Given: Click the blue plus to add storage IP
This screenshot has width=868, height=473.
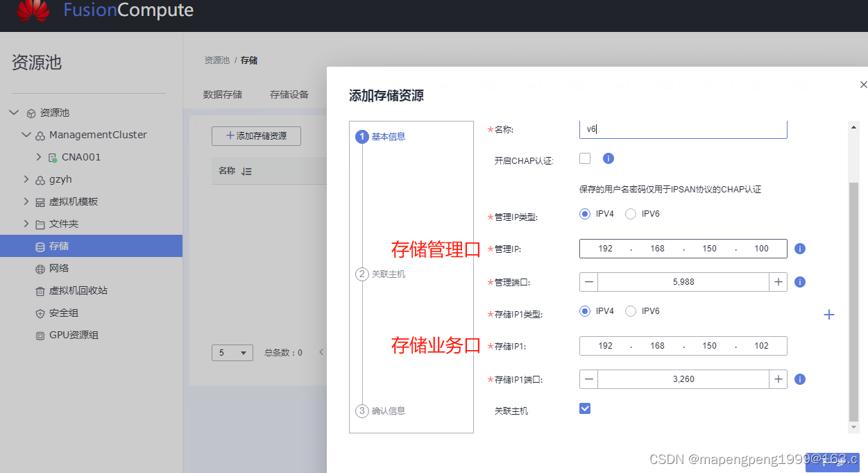Looking at the screenshot, I should (828, 315).
